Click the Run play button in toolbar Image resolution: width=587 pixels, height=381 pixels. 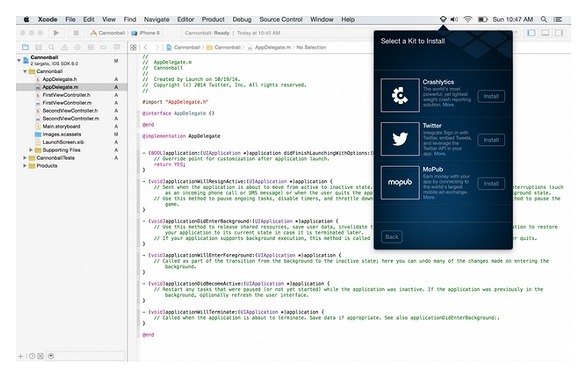[x=56, y=33]
